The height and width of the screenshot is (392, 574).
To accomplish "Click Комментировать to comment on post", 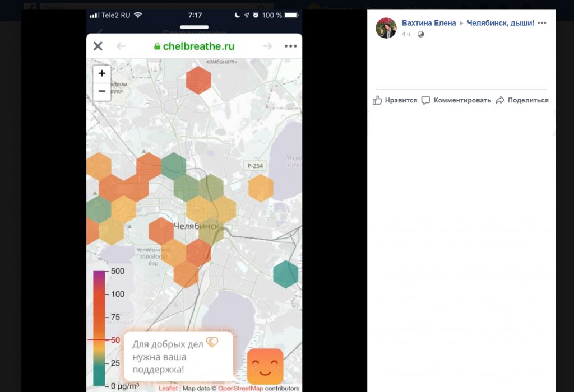I will click(x=456, y=100).
